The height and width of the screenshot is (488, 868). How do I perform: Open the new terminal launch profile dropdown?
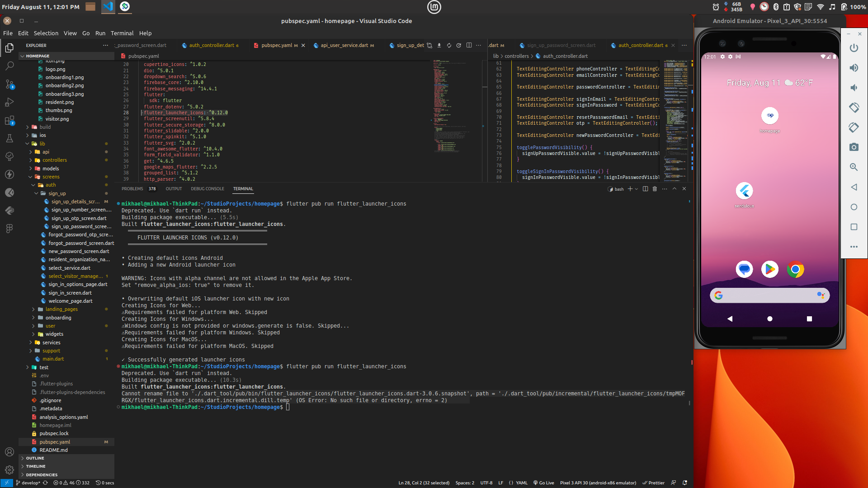[x=637, y=189]
